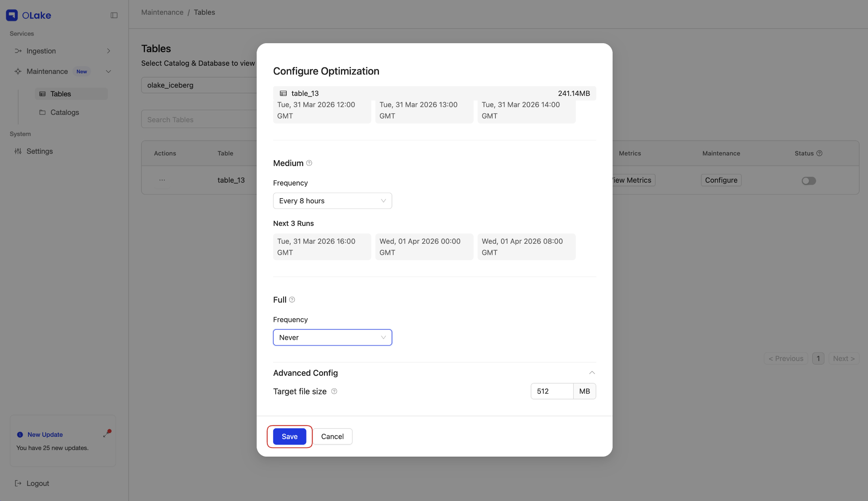The image size is (868, 501).
Task: Save the optimization configuration
Action: [289, 436]
